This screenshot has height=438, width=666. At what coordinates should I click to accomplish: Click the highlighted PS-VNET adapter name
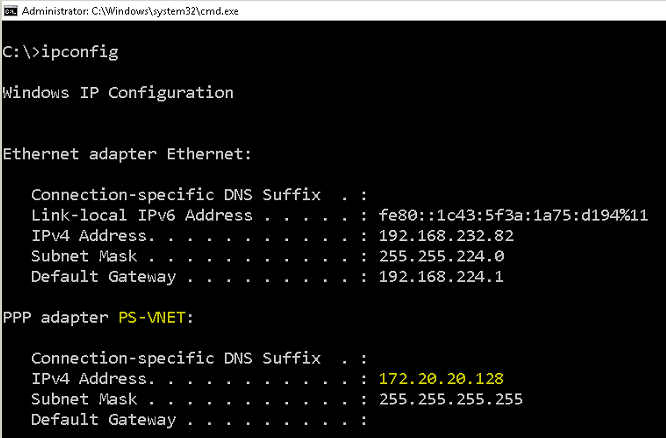152,317
